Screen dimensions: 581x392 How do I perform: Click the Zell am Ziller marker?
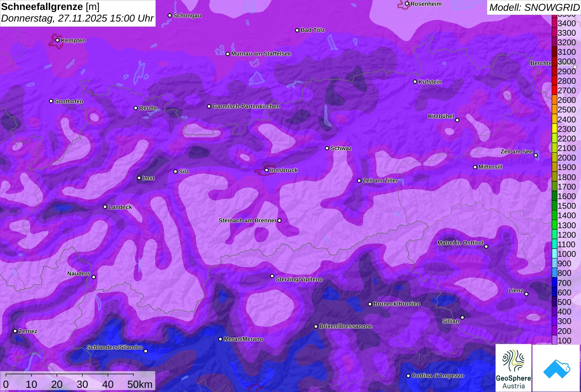pos(359,181)
